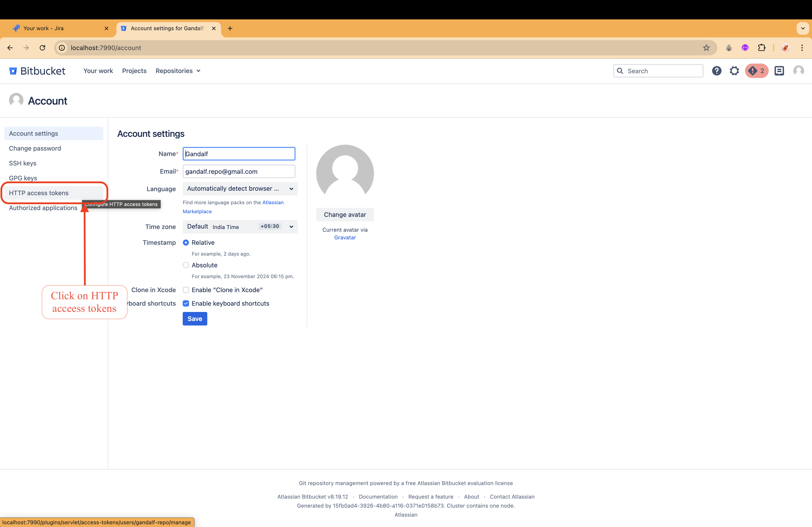Click the Change avatar button
The width and height of the screenshot is (812, 527).
click(x=345, y=215)
